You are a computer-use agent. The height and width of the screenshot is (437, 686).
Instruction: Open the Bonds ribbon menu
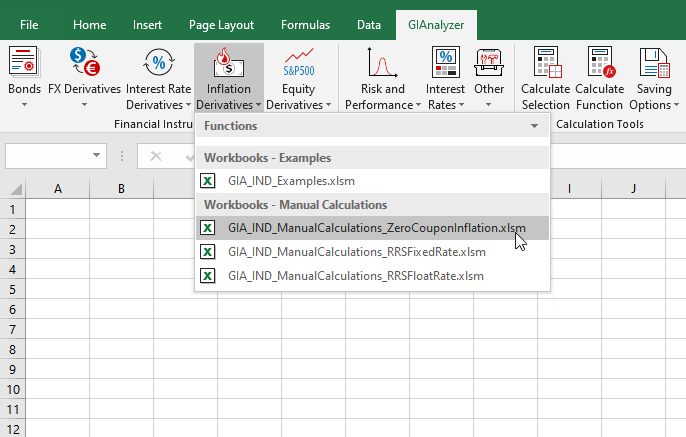[24, 77]
